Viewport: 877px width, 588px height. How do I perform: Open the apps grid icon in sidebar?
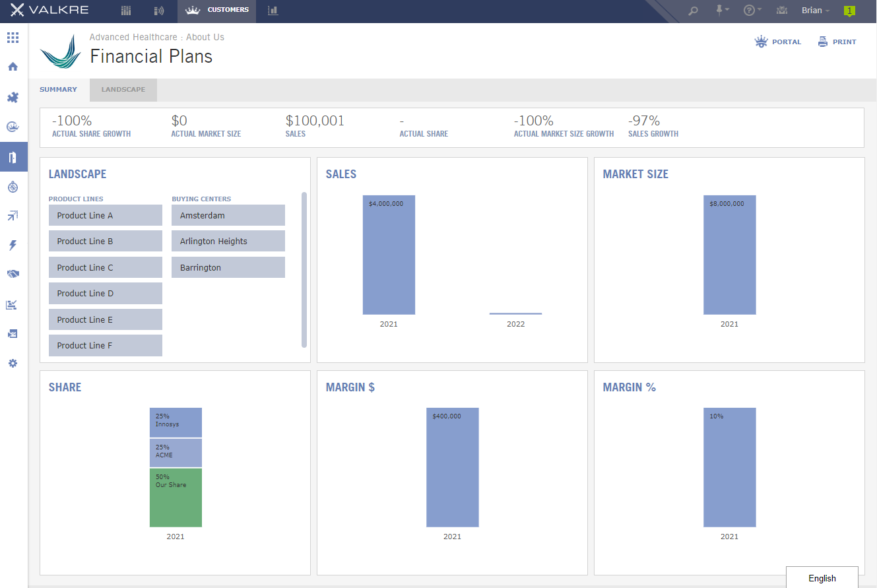tap(13, 38)
